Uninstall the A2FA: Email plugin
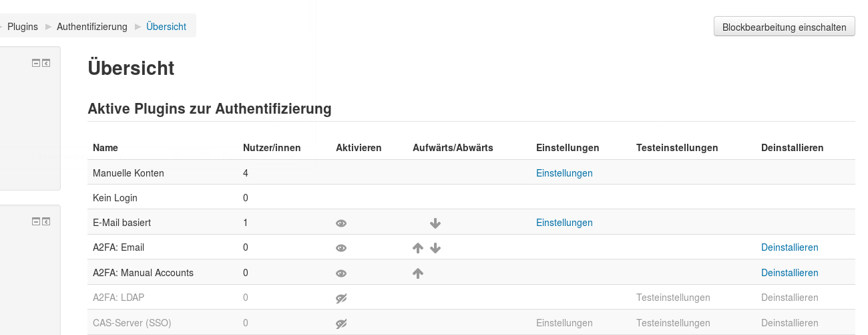 coord(790,247)
